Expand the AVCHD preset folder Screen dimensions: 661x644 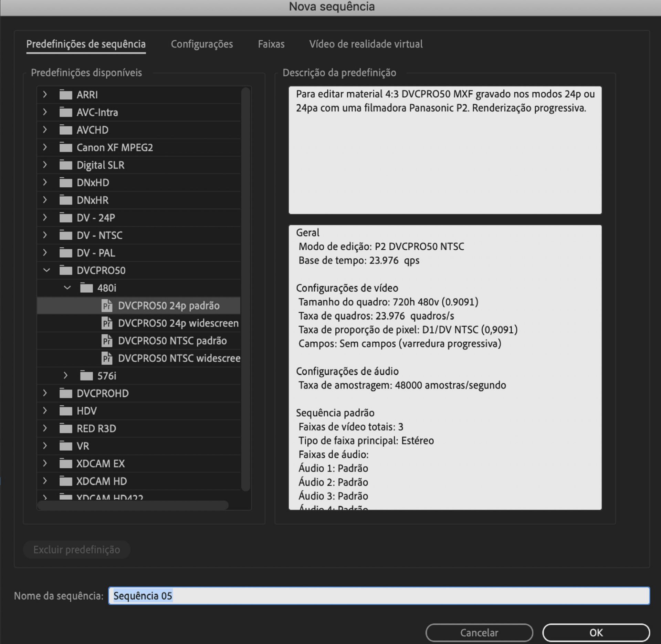tap(45, 130)
